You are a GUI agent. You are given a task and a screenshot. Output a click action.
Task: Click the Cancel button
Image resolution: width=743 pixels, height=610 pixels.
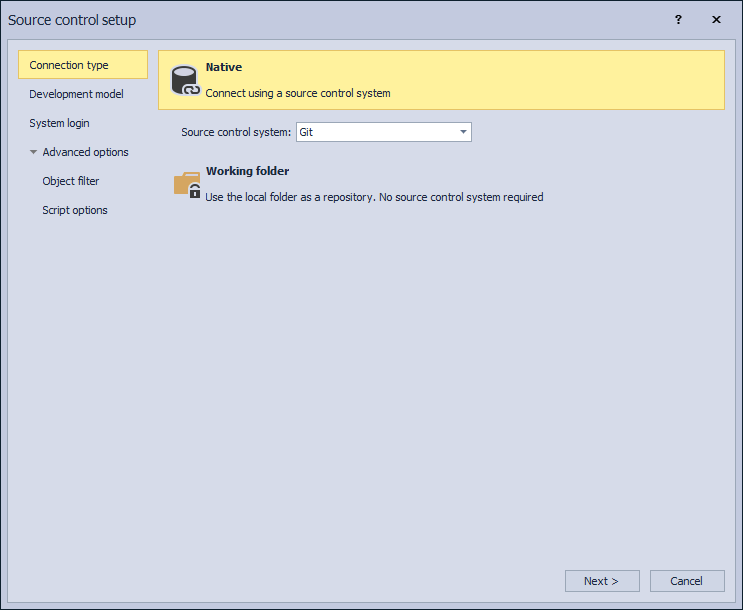click(687, 581)
